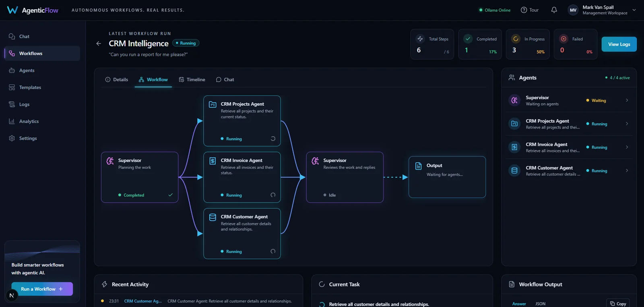Click the 23:31 activity timestamp
This screenshot has height=307, width=644.
pos(114,301)
